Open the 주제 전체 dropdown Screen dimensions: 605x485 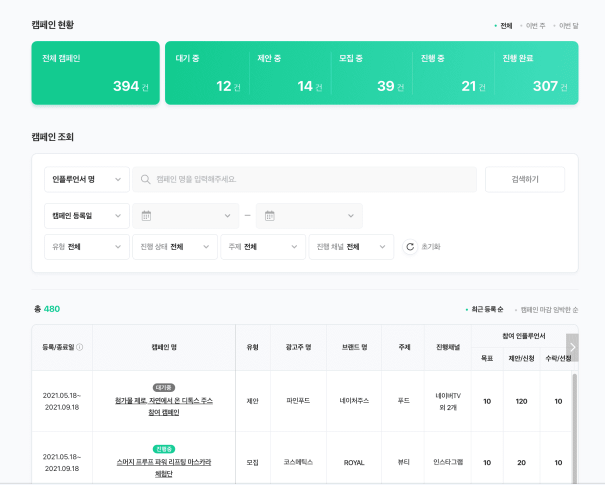coord(263,247)
